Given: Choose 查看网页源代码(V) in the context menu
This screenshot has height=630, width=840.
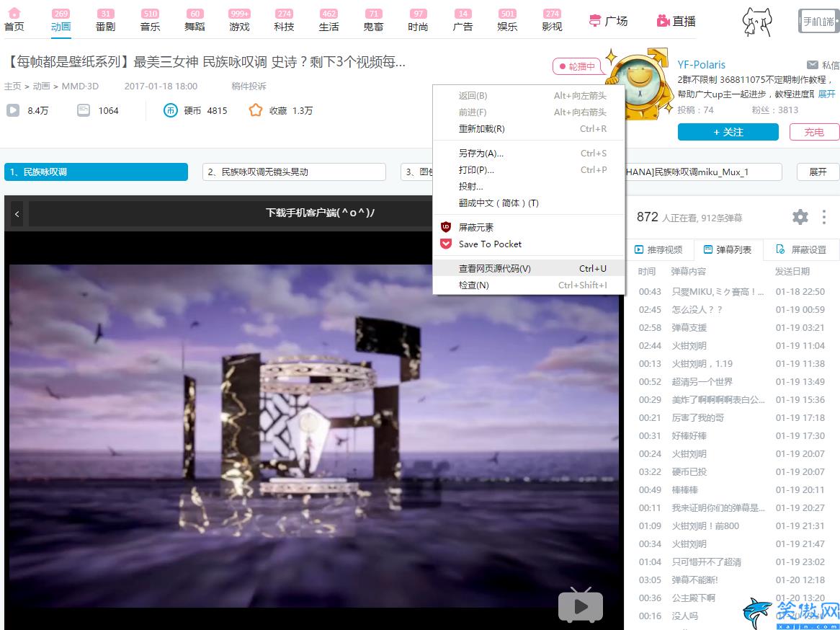Looking at the screenshot, I should point(529,269).
